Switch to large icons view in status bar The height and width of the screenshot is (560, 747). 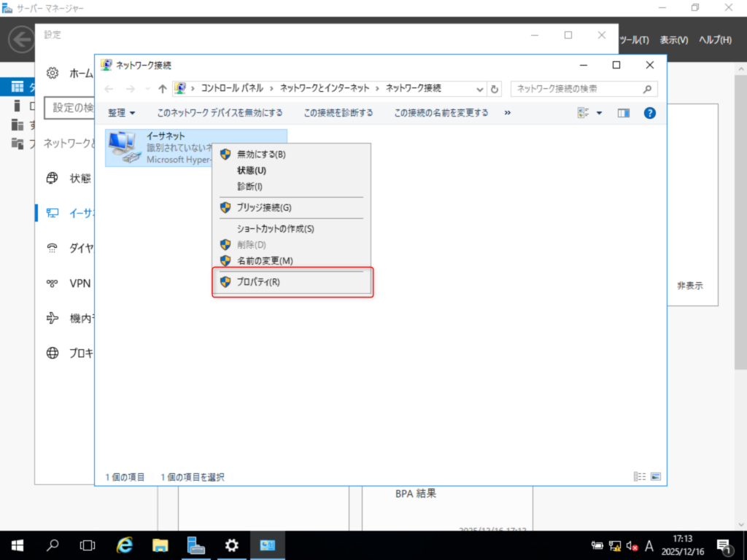tap(655, 477)
